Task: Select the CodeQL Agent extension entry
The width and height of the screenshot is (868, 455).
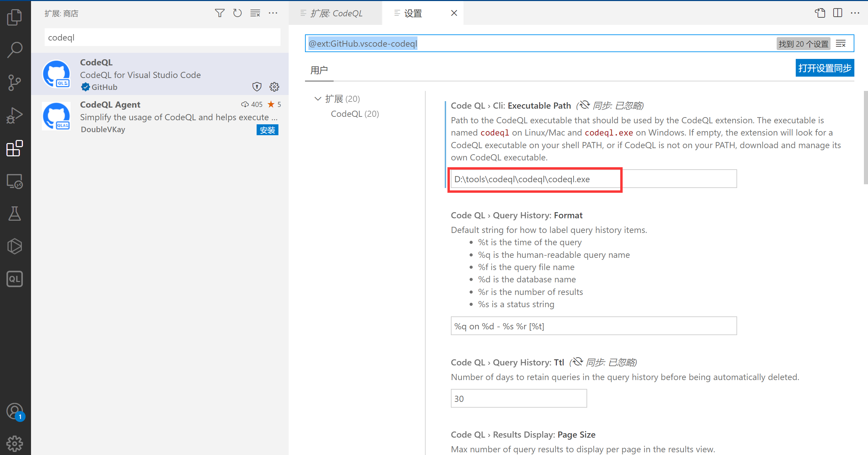Action: [x=160, y=116]
